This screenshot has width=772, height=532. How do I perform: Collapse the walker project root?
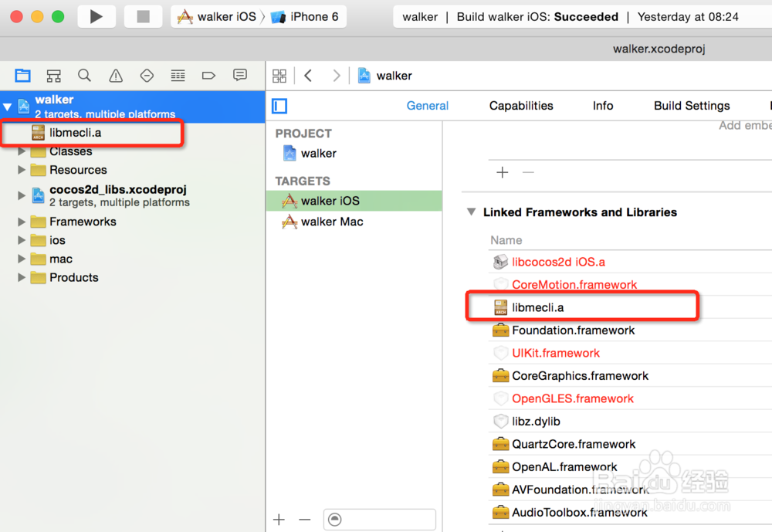[8, 107]
